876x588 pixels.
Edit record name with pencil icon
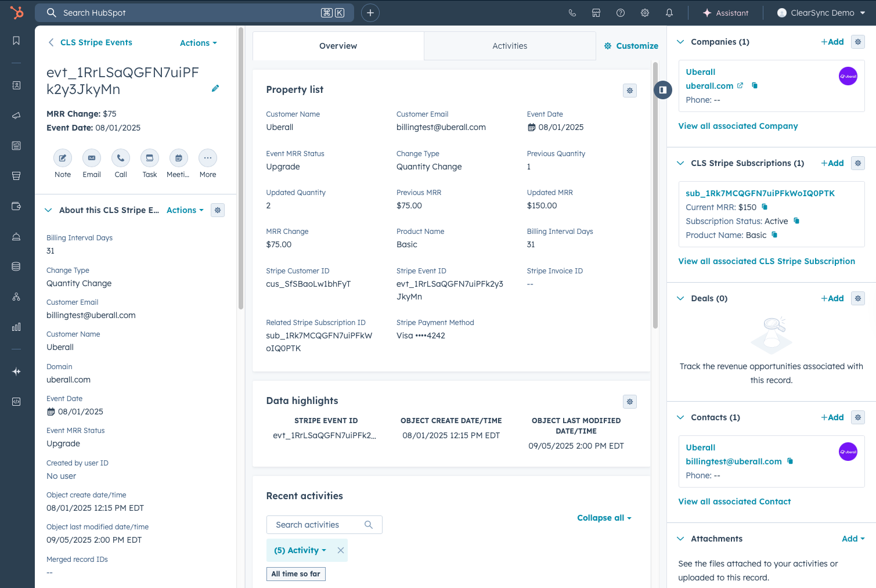[215, 88]
